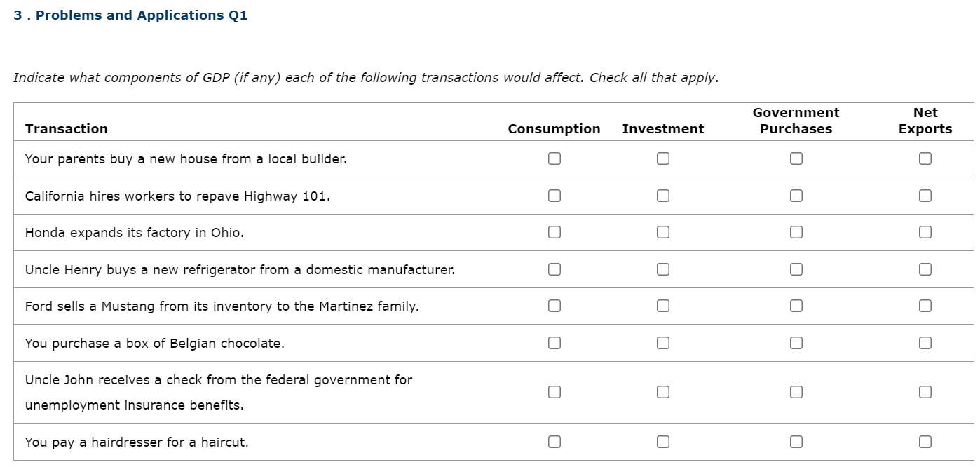
Task: Check Government Purchases for refrigerator row
Action: click(796, 269)
